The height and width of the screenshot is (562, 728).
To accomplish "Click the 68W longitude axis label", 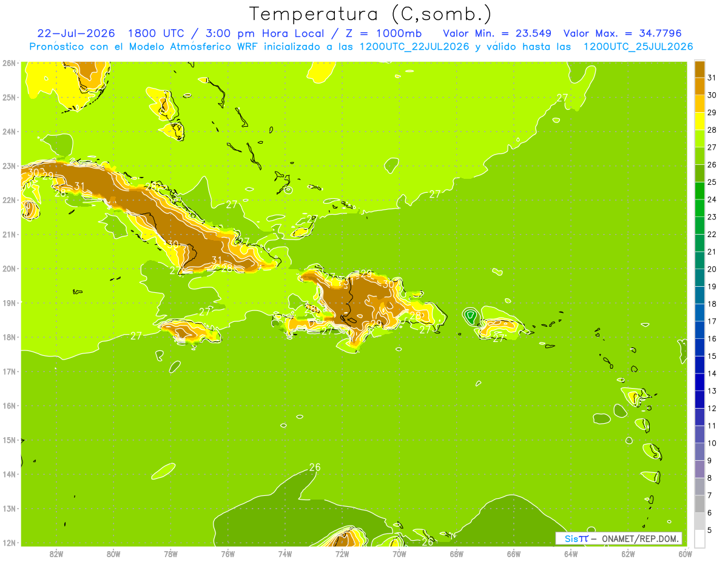I will pos(456,554).
